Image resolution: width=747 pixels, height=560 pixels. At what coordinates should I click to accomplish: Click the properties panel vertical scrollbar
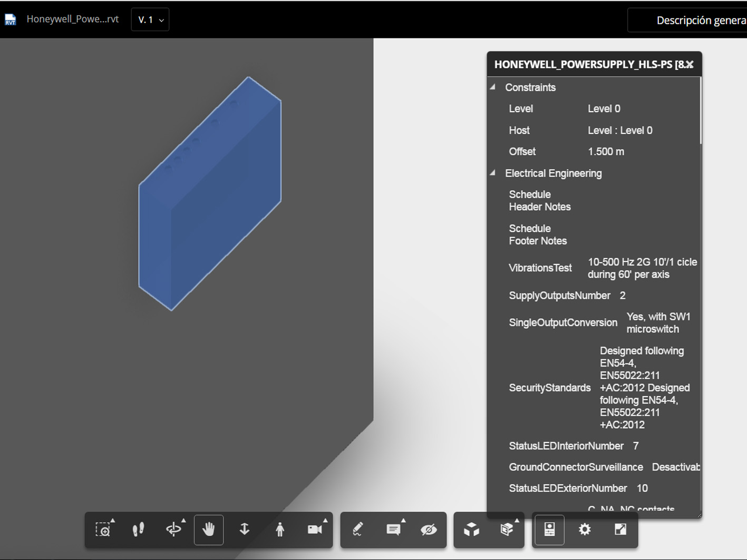(701, 111)
